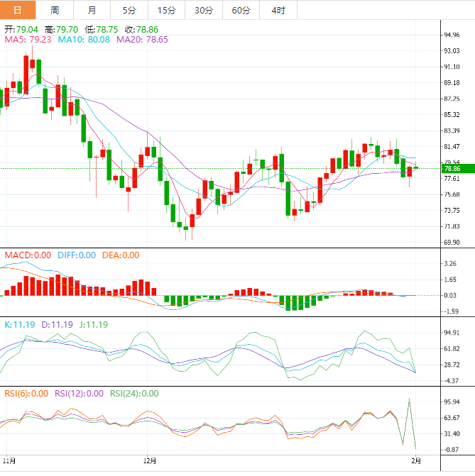The height and width of the screenshot is (476, 475).
Task: Click the 高:79.70 high price value
Action: 61,30
